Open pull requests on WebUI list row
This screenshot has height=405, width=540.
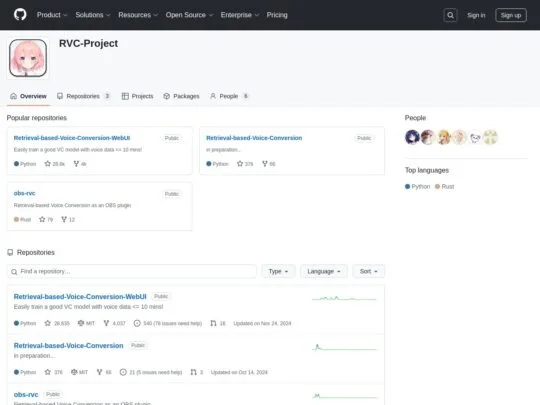[218, 323]
